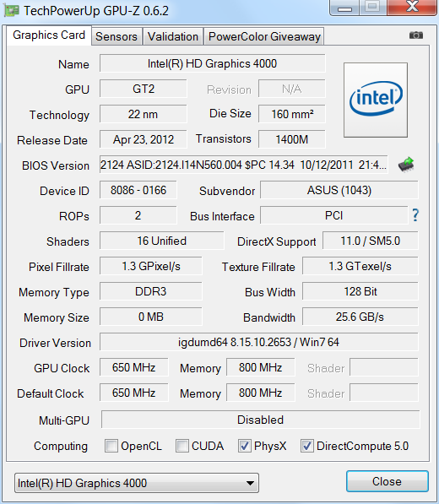Click the Name field value
The width and height of the screenshot is (439, 504).
(x=213, y=63)
